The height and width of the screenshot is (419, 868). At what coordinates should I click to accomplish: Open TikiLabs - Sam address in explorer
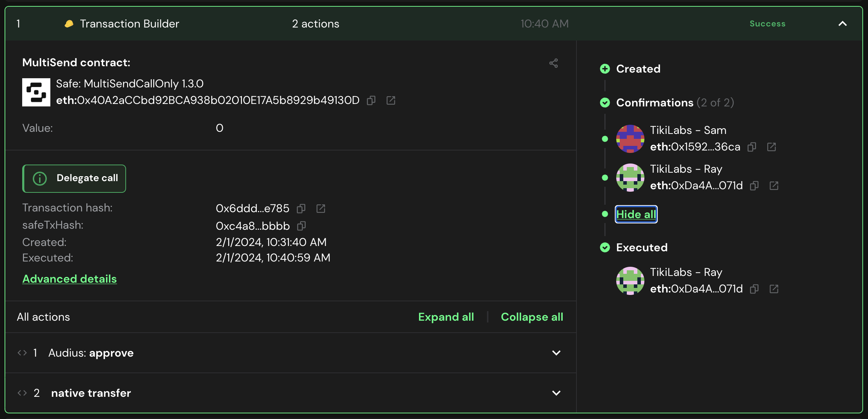coord(772,147)
